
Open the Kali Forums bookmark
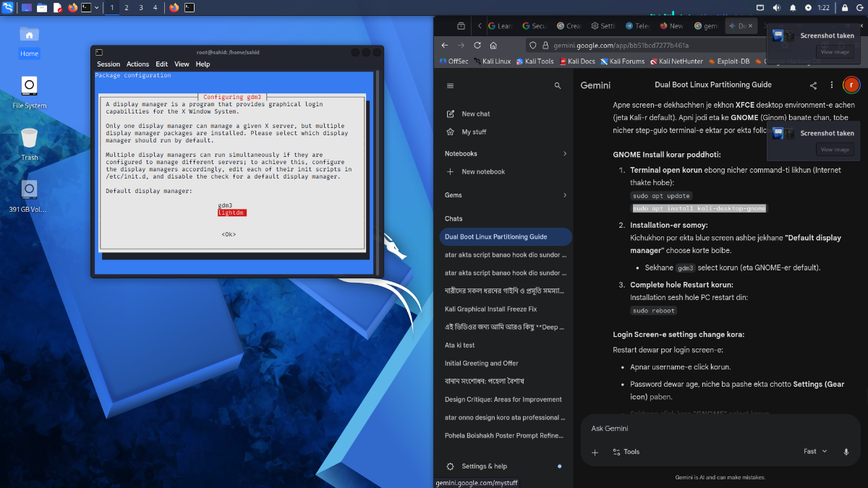[x=622, y=61]
